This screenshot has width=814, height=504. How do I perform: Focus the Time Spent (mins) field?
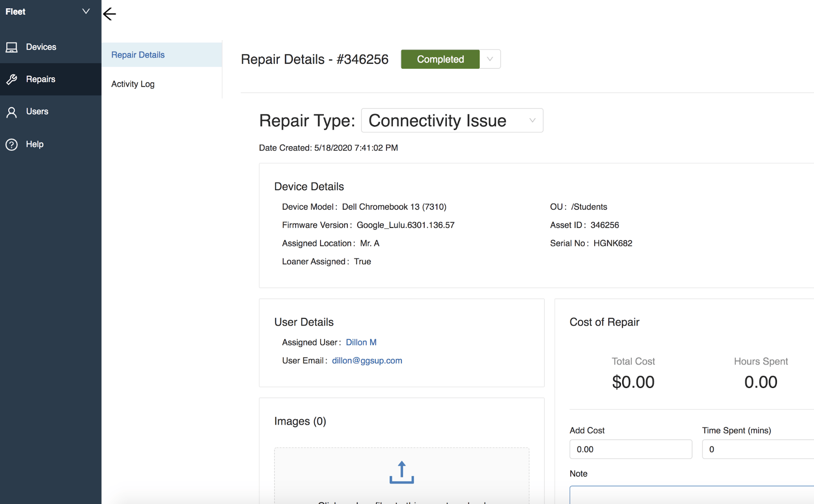click(758, 449)
